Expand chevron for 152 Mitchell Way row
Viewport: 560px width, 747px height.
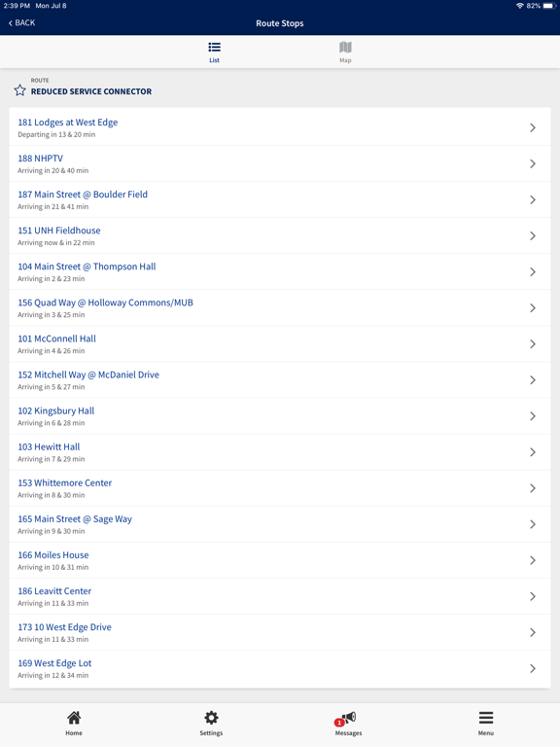(x=533, y=380)
